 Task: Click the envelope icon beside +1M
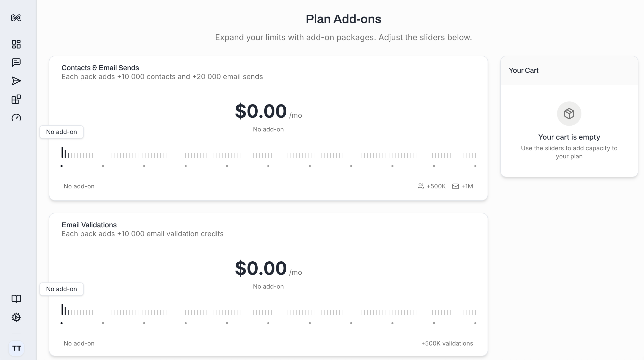click(455, 186)
